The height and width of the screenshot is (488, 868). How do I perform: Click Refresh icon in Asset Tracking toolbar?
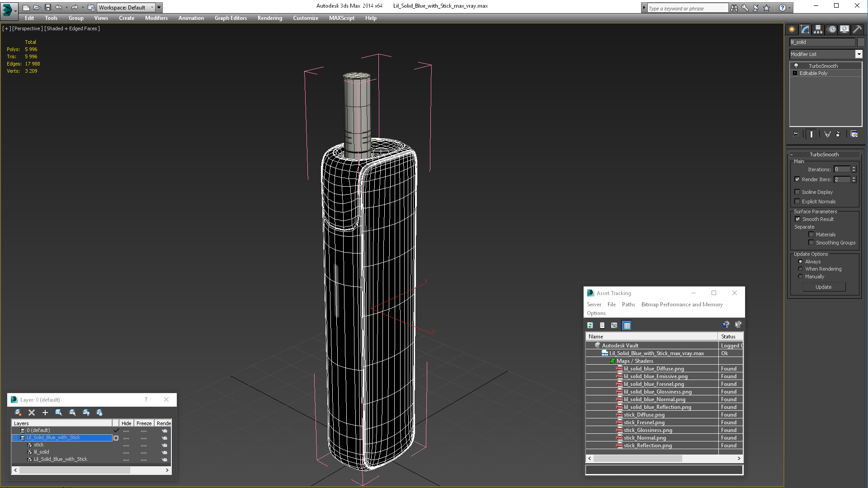pos(590,325)
